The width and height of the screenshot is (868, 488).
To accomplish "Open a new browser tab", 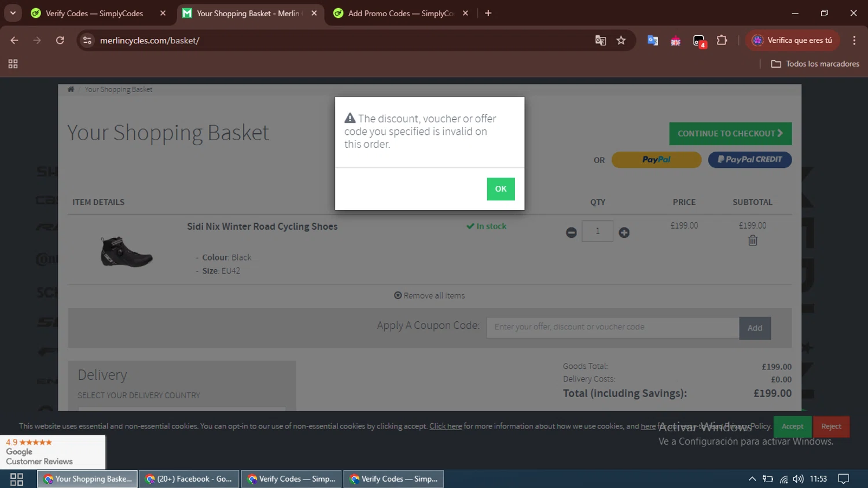I will tap(488, 13).
